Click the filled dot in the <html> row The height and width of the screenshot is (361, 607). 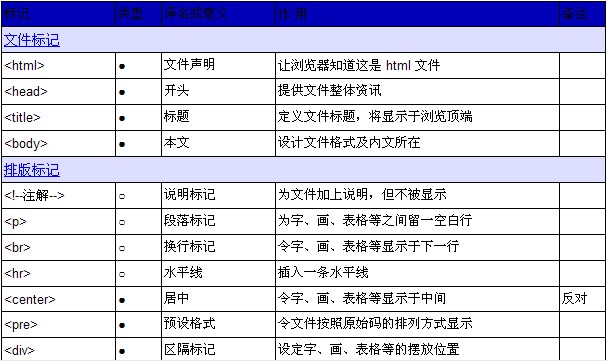[x=122, y=67]
